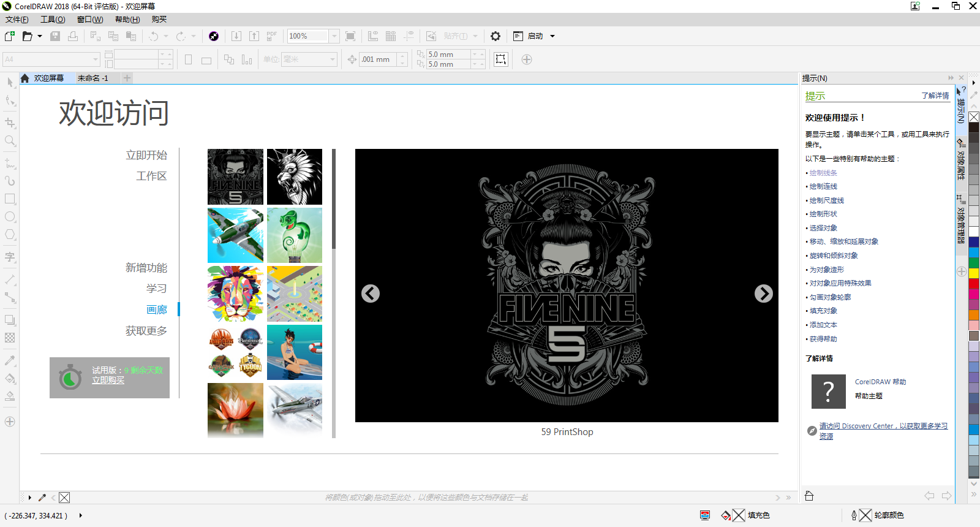The width and height of the screenshot is (980, 527).
Task: Open the Undo history dropdown arrow
Action: 165,36
